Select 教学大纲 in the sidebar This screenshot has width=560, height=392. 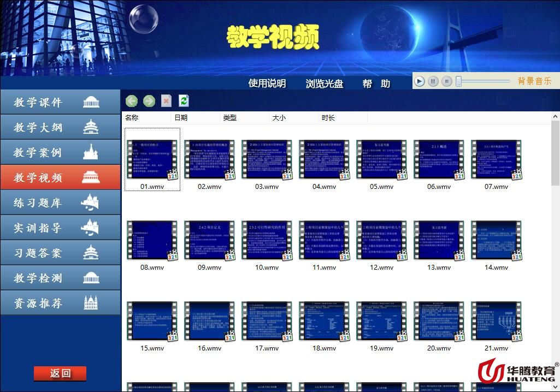[60, 127]
